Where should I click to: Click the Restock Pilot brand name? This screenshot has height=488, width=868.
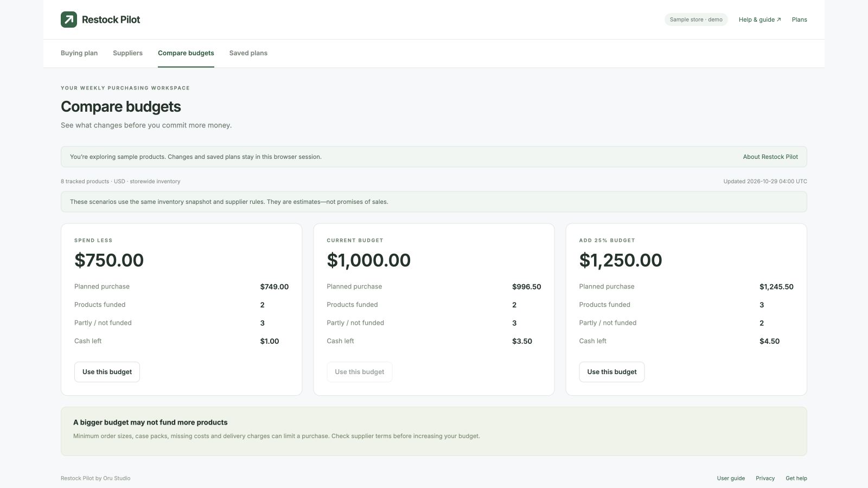point(111,20)
